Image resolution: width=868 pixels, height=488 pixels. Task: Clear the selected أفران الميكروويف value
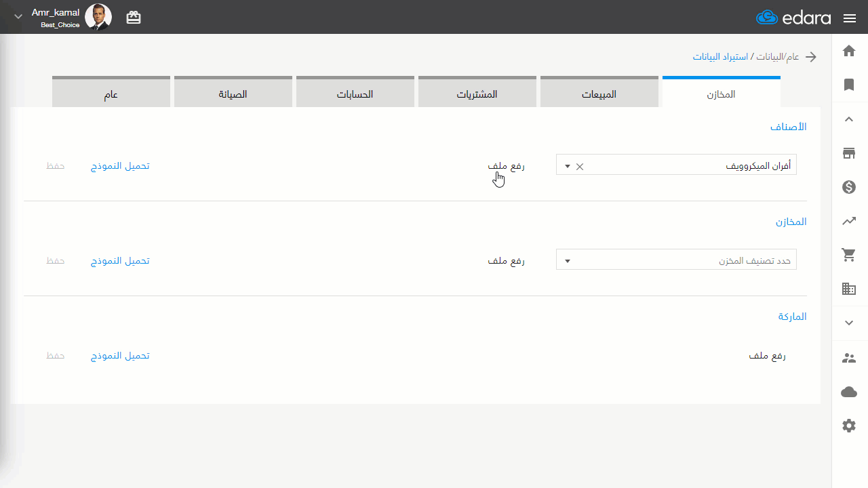click(579, 166)
